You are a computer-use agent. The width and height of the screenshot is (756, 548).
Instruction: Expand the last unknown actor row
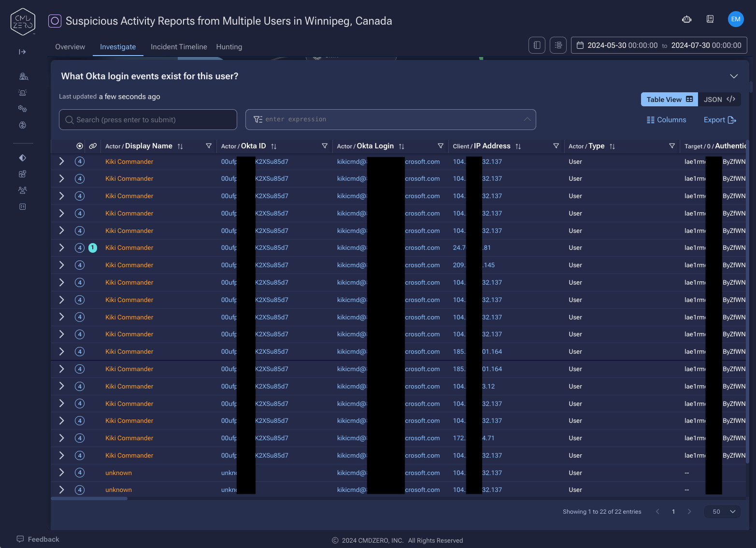pyautogui.click(x=61, y=490)
